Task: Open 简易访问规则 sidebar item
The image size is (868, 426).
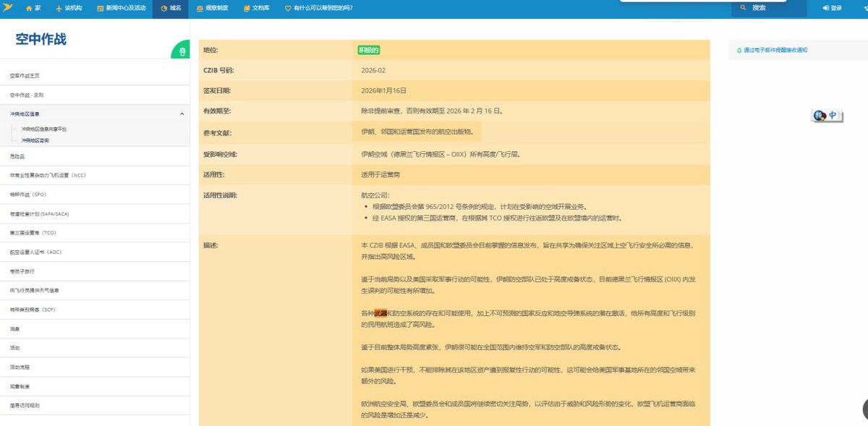Action: tap(25, 406)
